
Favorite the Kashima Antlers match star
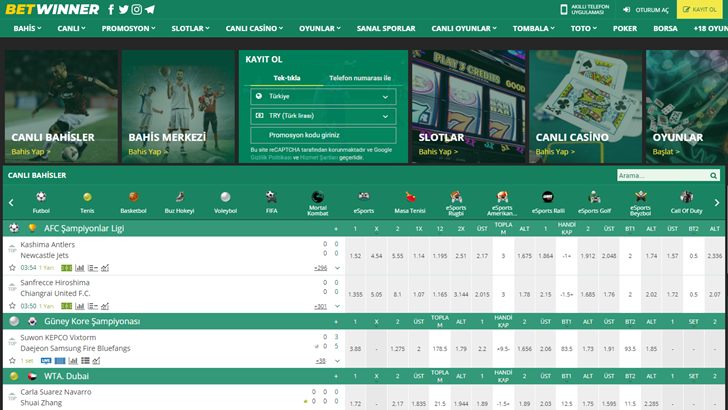tap(12, 268)
